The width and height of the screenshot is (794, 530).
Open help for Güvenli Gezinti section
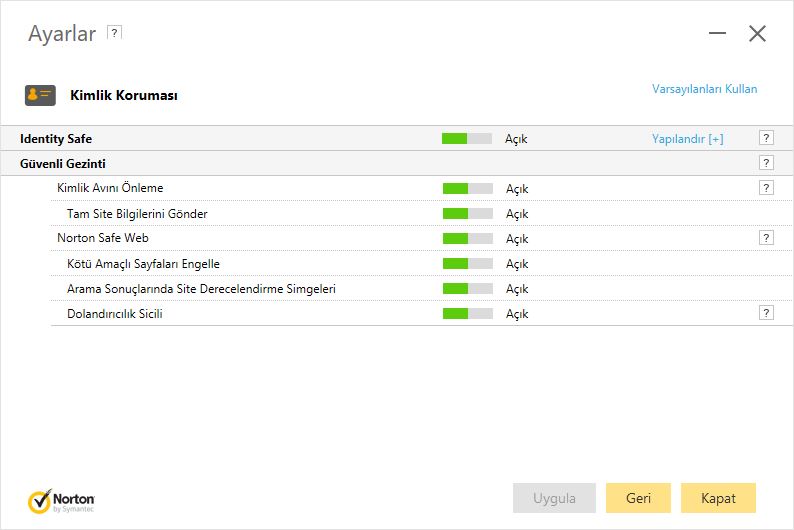tap(766, 163)
